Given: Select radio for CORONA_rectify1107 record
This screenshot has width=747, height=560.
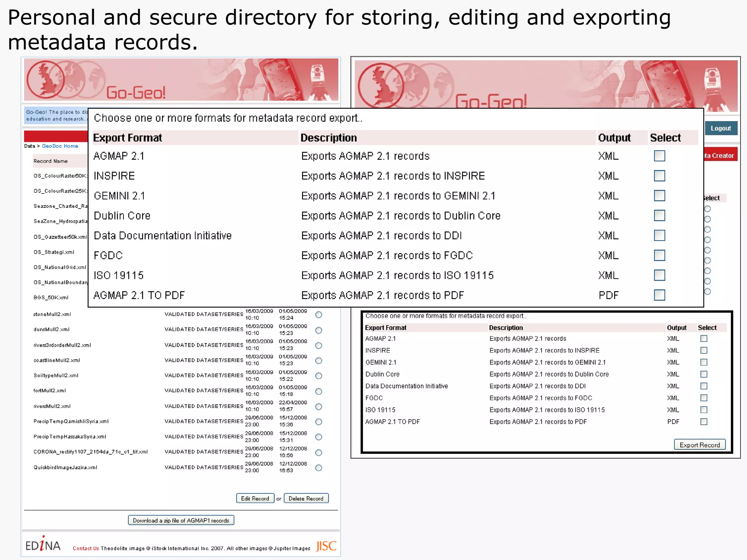Looking at the screenshot, I should click(319, 452).
